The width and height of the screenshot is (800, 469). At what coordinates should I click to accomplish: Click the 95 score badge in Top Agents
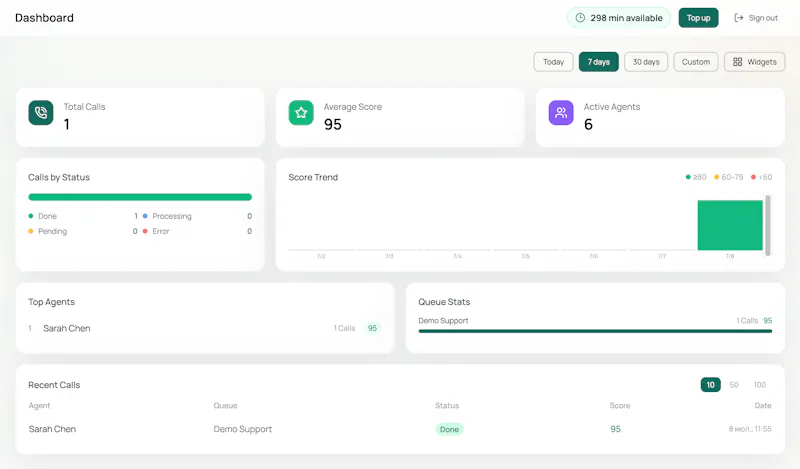(x=372, y=328)
